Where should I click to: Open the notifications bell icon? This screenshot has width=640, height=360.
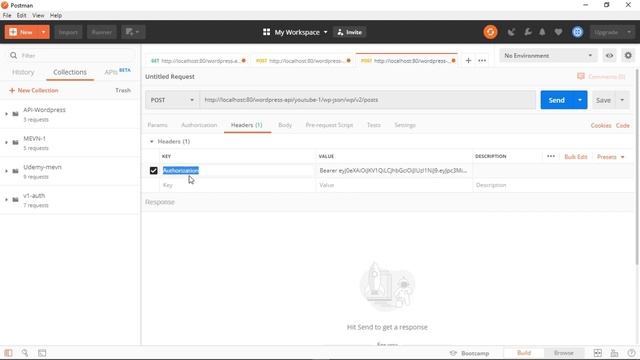(542, 32)
